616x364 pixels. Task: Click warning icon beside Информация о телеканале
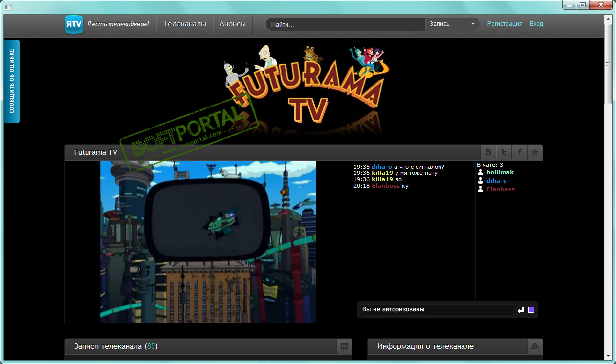[x=535, y=346]
